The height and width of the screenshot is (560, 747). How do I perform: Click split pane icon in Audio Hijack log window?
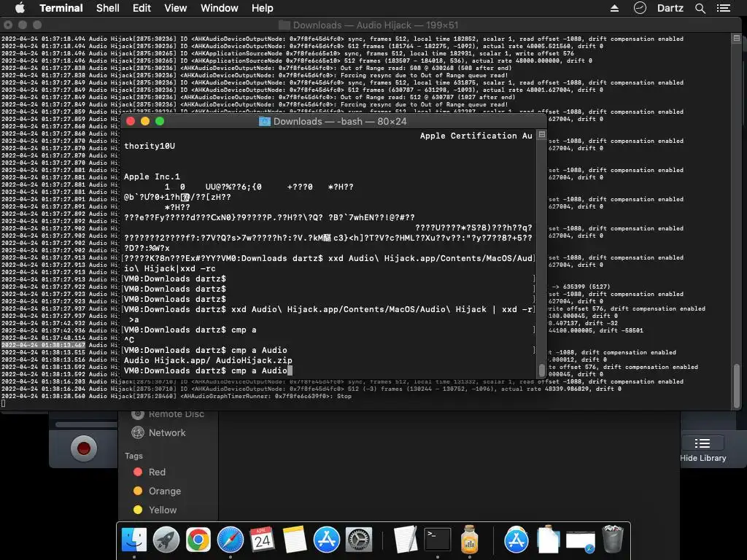[737, 38]
